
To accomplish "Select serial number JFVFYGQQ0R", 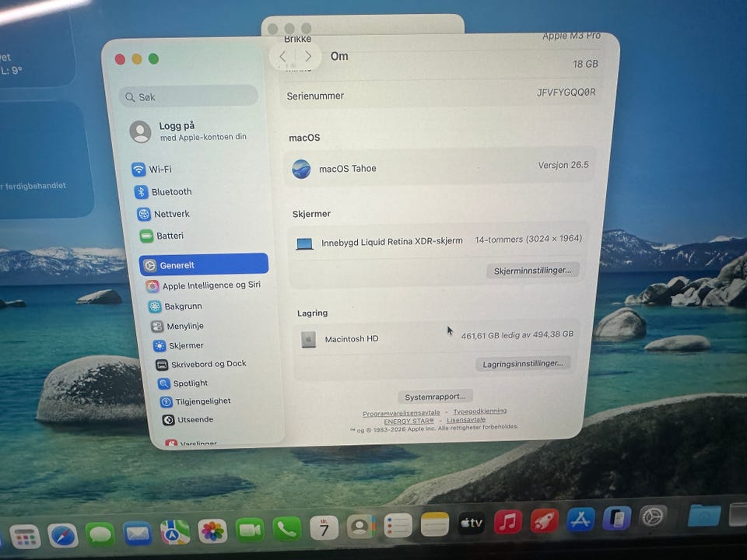I will pyautogui.click(x=566, y=92).
